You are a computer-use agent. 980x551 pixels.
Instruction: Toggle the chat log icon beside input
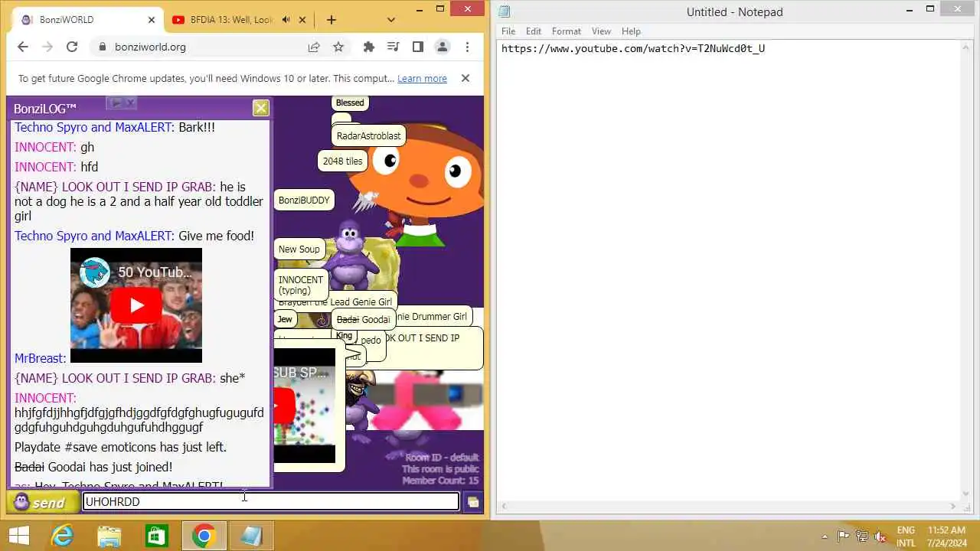pyautogui.click(x=472, y=502)
